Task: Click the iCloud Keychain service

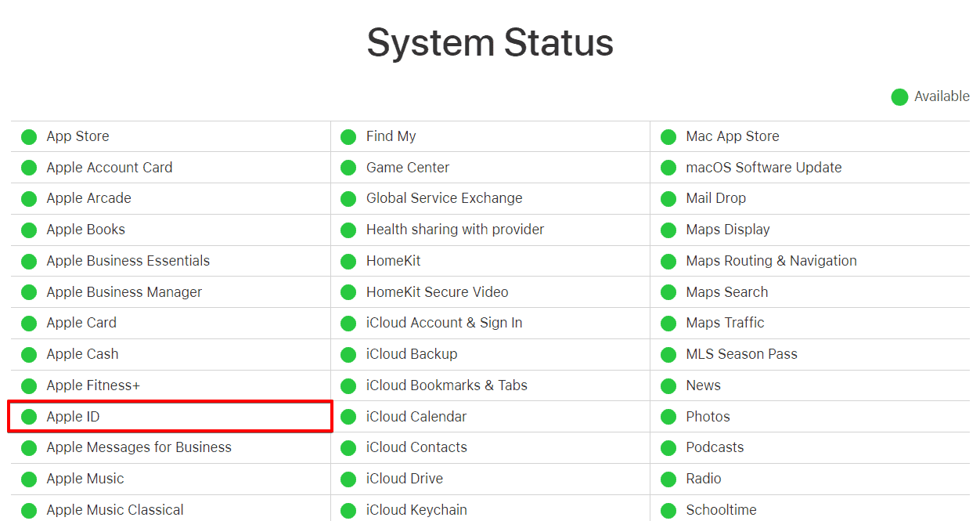Action: 416,510
